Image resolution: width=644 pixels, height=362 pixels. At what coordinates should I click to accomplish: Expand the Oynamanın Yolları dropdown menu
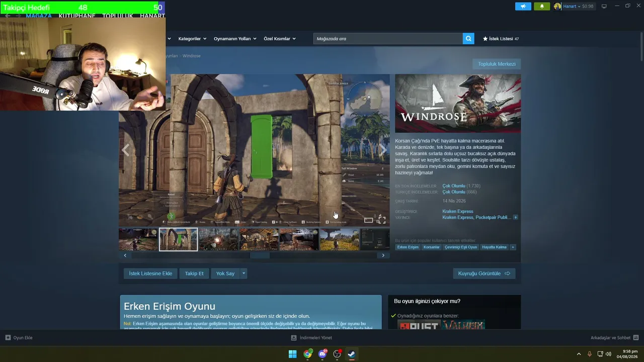pos(235,39)
